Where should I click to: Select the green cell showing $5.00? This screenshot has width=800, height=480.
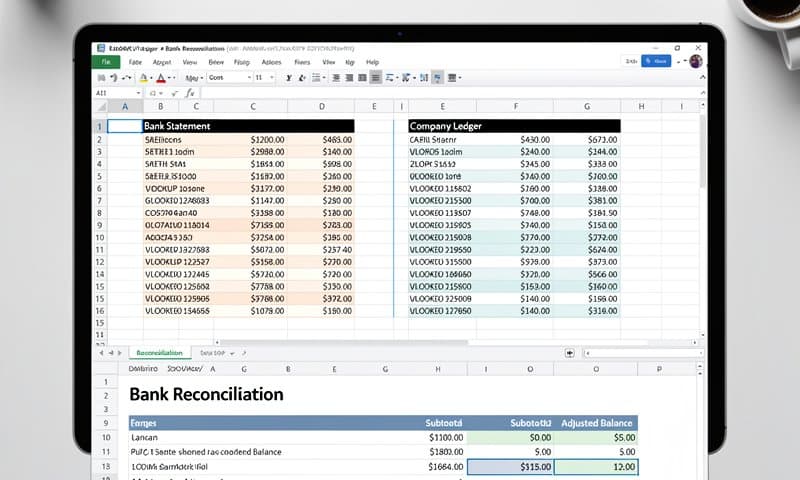[596, 438]
